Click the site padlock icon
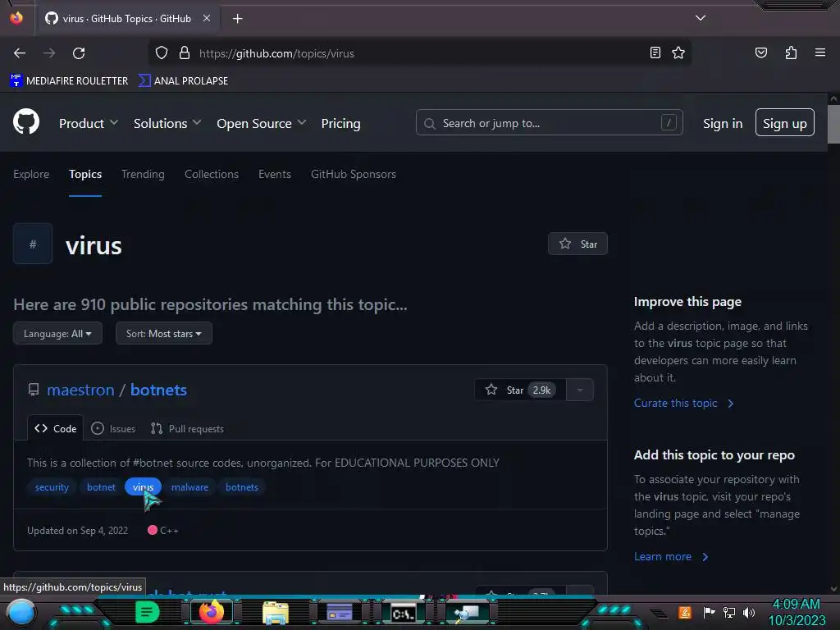This screenshot has width=840, height=630. (185, 53)
